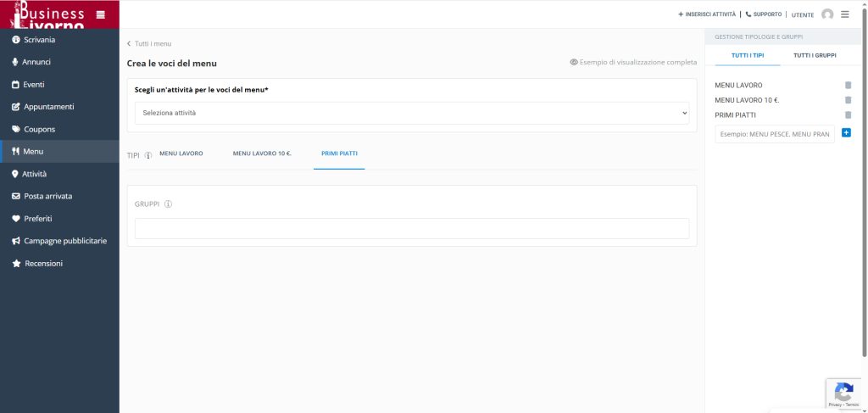The height and width of the screenshot is (413, 868).
Task: Switch to the TUTTI I GRUPPI tab
Action: pyautogui.click(x=815, y=55)
